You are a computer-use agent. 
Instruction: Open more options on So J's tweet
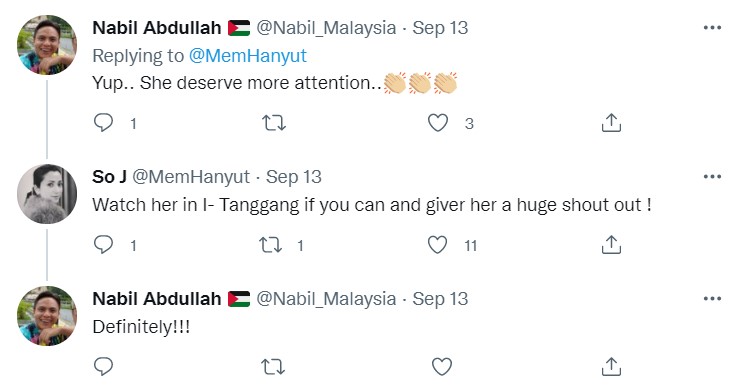click(712, 177)
